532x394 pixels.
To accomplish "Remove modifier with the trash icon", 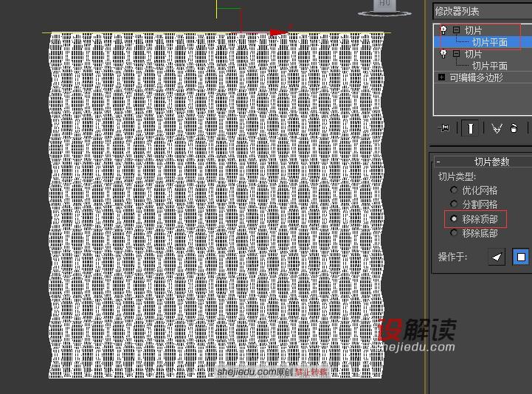I will 514,128.
